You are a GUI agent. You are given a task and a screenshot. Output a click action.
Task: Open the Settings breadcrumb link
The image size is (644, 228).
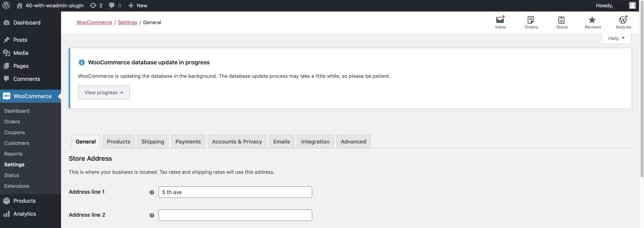pos(127,22)
